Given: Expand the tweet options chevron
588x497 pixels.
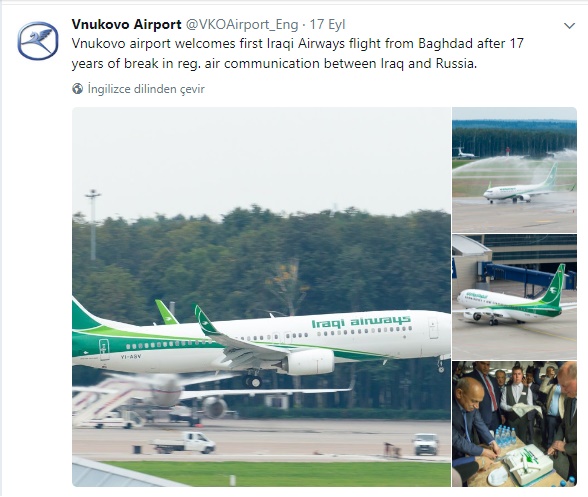Looking at the screenshot, I should click(569, 26).
